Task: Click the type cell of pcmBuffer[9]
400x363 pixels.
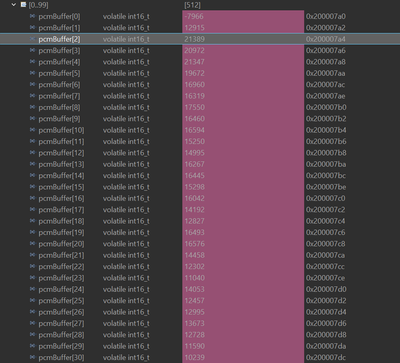Action: 126,119
